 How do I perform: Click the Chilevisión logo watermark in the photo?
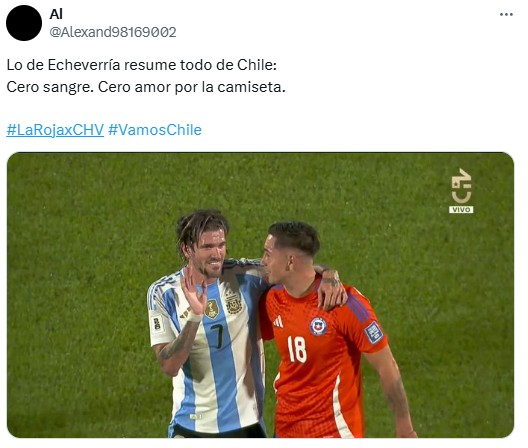tap(461, 186)
